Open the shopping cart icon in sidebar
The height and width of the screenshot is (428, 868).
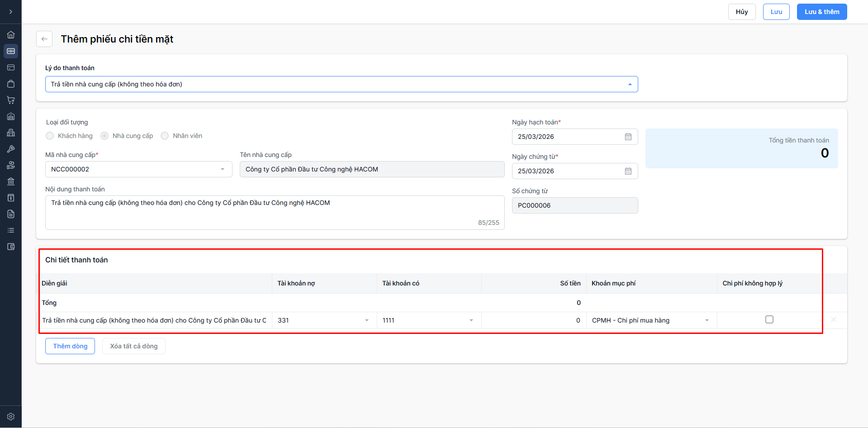[11, 100]
